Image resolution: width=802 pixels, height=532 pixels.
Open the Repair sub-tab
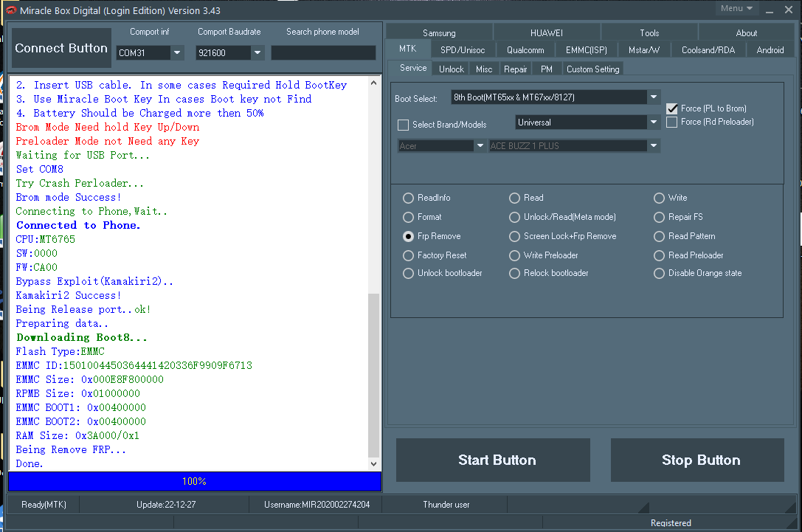(515, 69)
